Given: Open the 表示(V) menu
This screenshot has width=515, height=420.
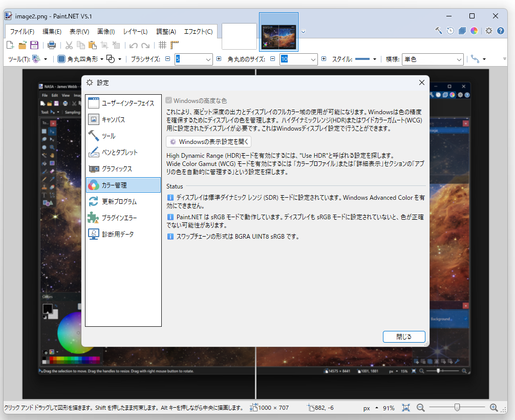Looking at the screenshot, I should tap(79, 32).
